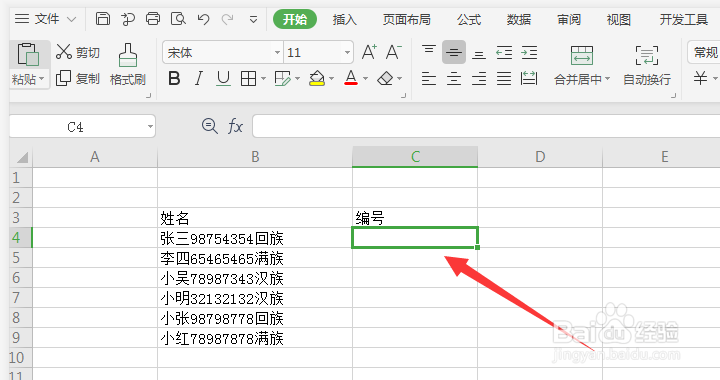720x380 pixels.
Task: Open 合并居中 dropdown arrow
Action: pyautogui.click(x=608, y=79)
